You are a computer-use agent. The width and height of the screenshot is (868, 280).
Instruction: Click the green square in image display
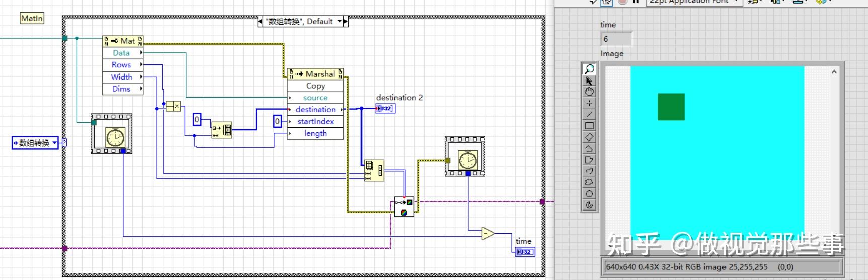pyautogui.click(x=671, y=107)
